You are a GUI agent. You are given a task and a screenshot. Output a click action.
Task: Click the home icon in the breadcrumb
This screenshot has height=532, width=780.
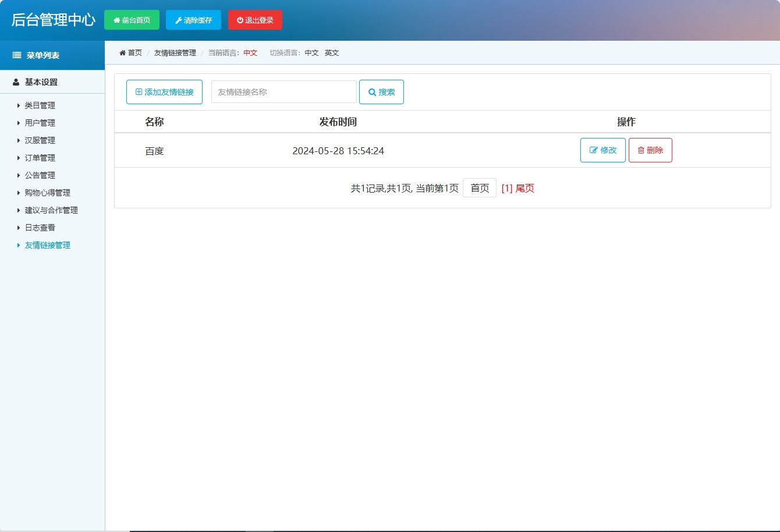122,52
